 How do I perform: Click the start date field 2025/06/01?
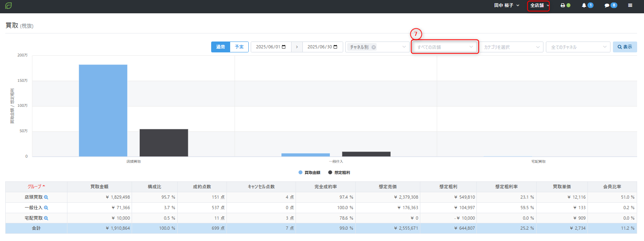pyautogui.click(x=271, y=47)
